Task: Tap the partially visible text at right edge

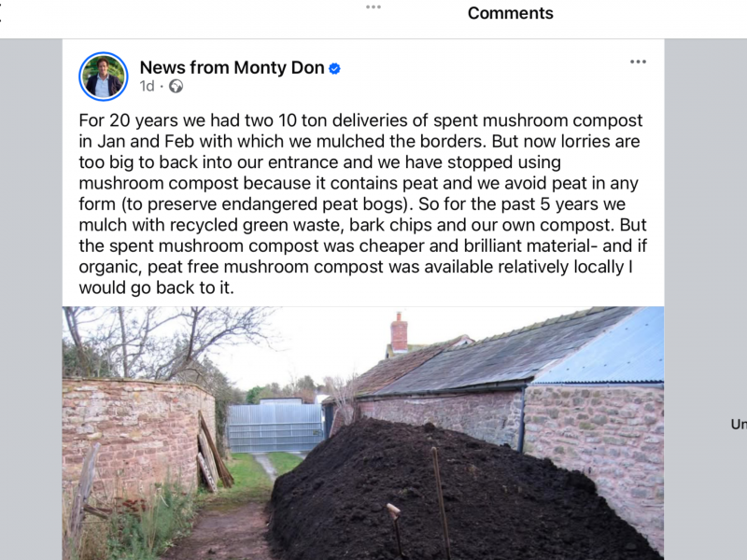Action: 738,425
